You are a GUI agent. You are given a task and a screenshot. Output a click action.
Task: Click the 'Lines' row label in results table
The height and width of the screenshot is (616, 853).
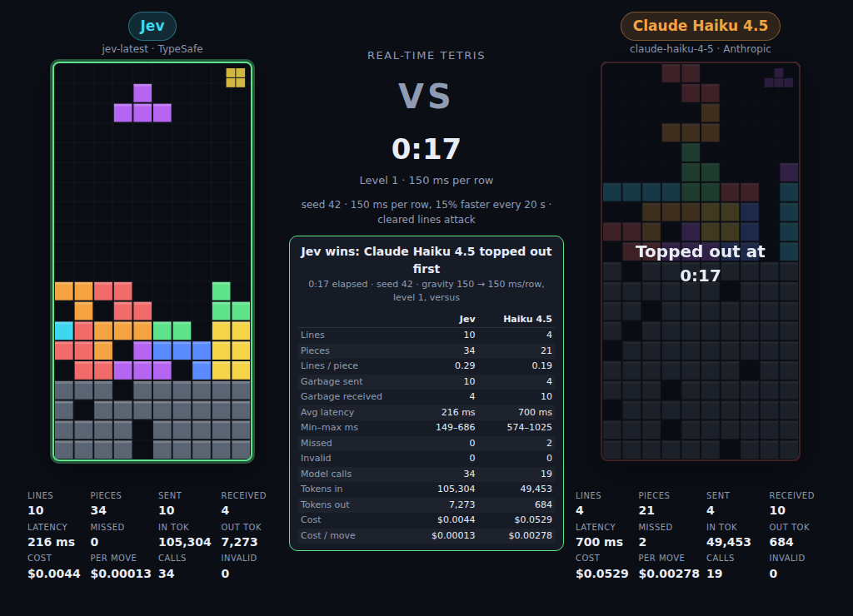tap(312, 335)
